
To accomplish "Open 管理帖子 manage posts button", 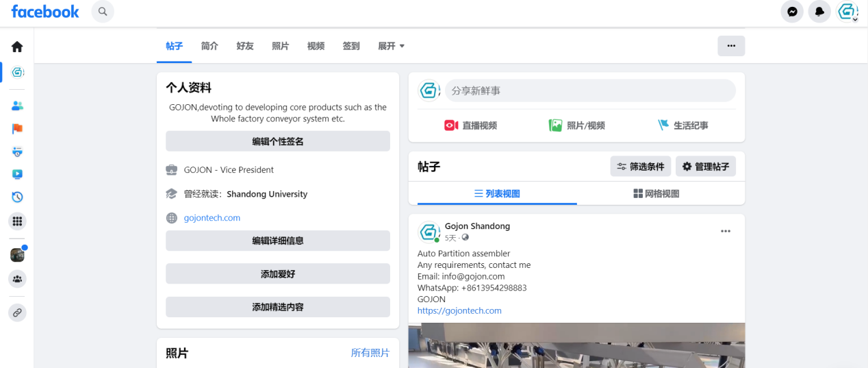I will click(x=706, y=167).
